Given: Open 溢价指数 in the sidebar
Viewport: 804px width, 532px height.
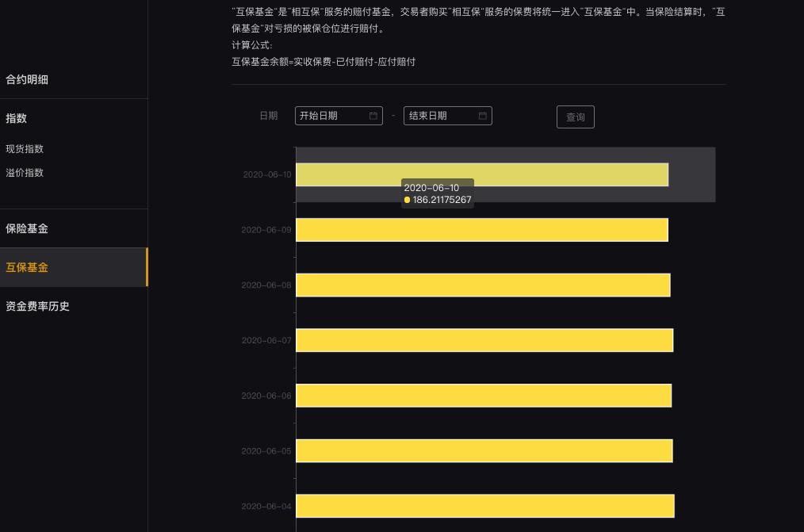Looking at the screenshot, I should coord(25,172).
